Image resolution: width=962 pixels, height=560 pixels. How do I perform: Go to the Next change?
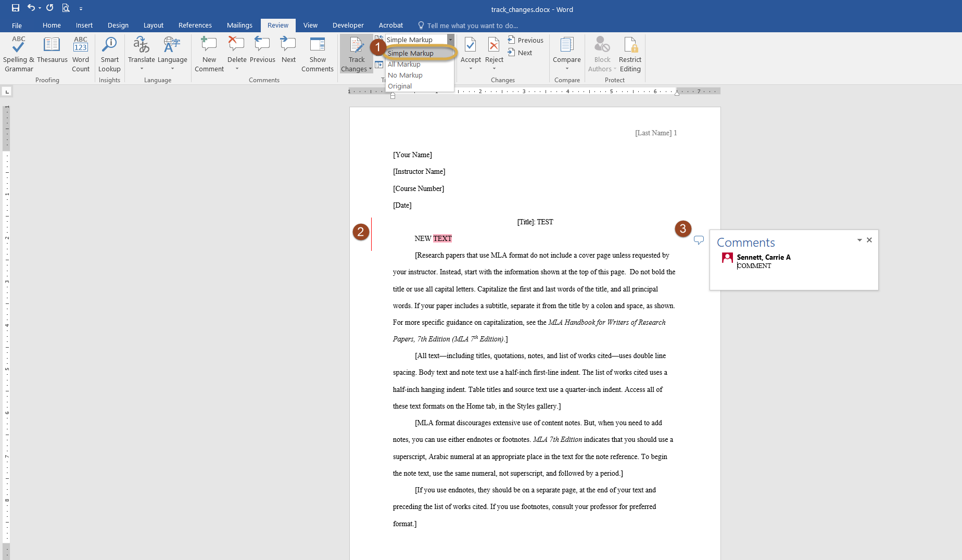[520, 53]
